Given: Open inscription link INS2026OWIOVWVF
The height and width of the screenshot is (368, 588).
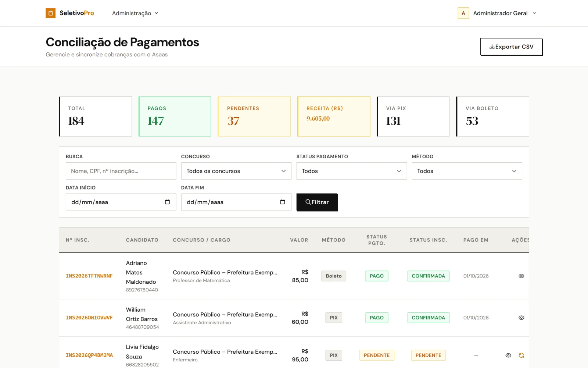Looking at the screenshot, I should 89,318.
